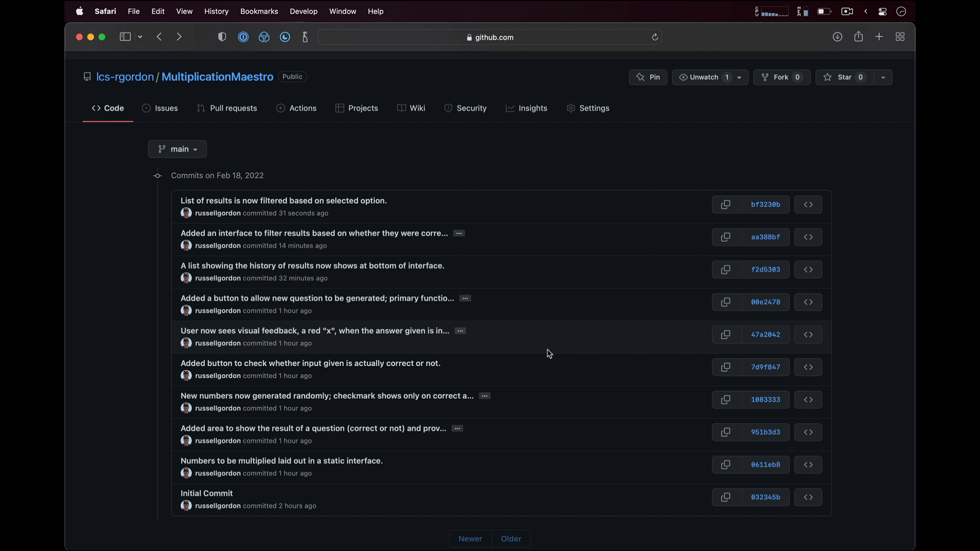Show Safari downloads with the downloads icon

838,37
